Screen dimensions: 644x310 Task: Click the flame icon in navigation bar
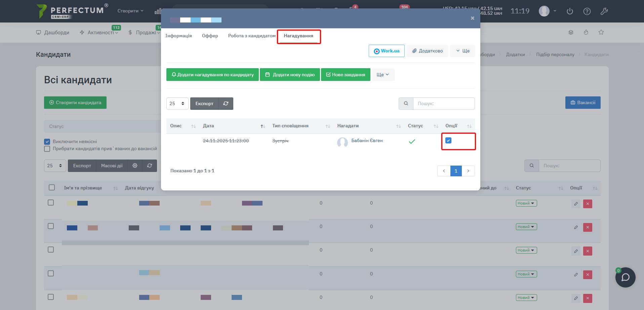(586, 32)
